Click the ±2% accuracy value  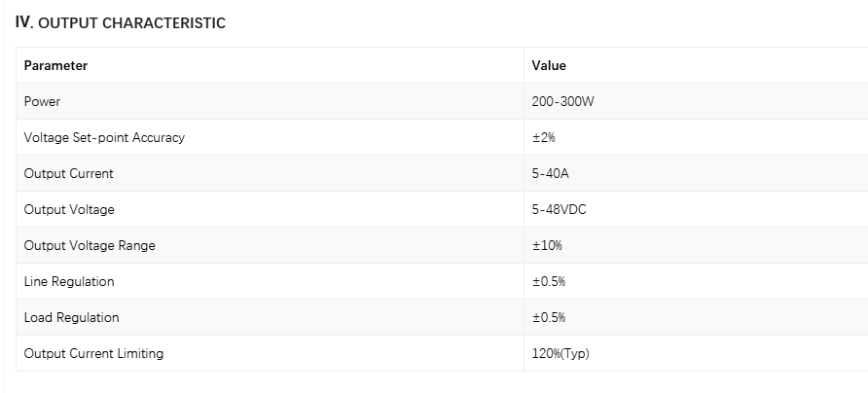tap(544, 137)
